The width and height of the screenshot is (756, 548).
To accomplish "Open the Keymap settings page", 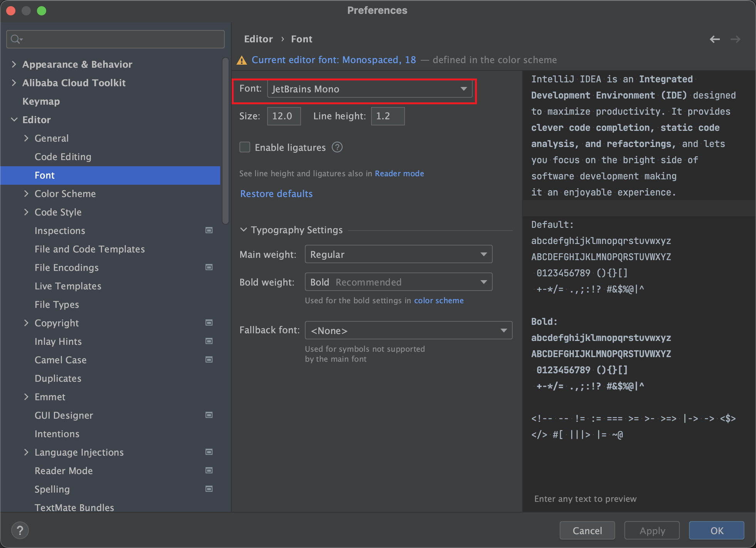I will click(x=41, y=101).
